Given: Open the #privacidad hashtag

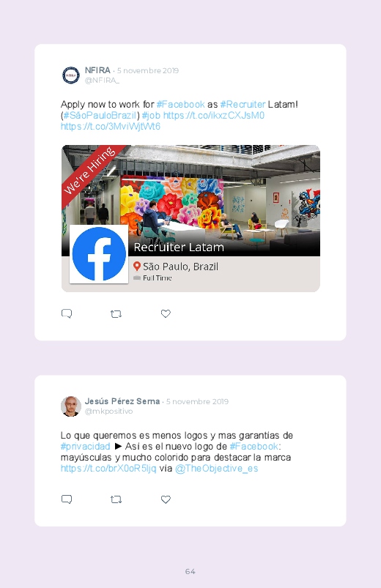Looking at the screenshot, I should [x=85, y=446].
